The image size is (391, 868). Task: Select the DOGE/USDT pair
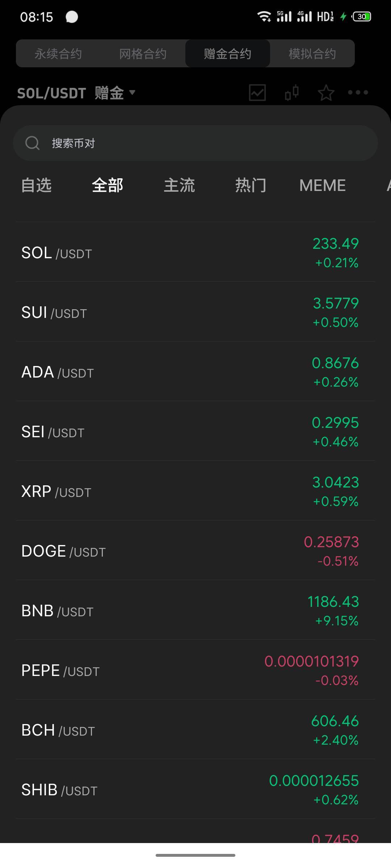tap(195, 550)
